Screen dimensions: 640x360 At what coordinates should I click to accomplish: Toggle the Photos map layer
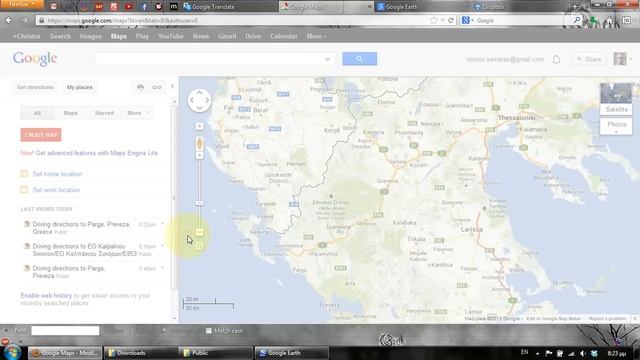[616, 125]
